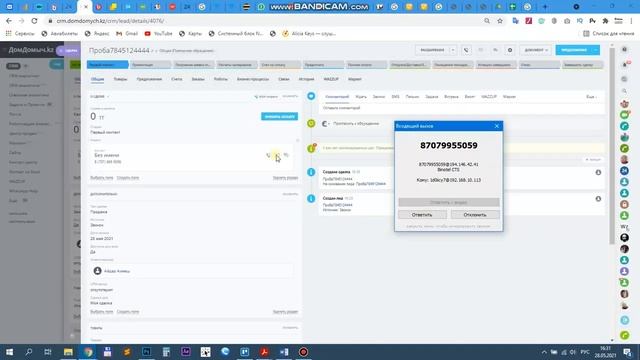The image size is (640, 360).
Task: Close the incoming call popup
Action: (497, 126)
